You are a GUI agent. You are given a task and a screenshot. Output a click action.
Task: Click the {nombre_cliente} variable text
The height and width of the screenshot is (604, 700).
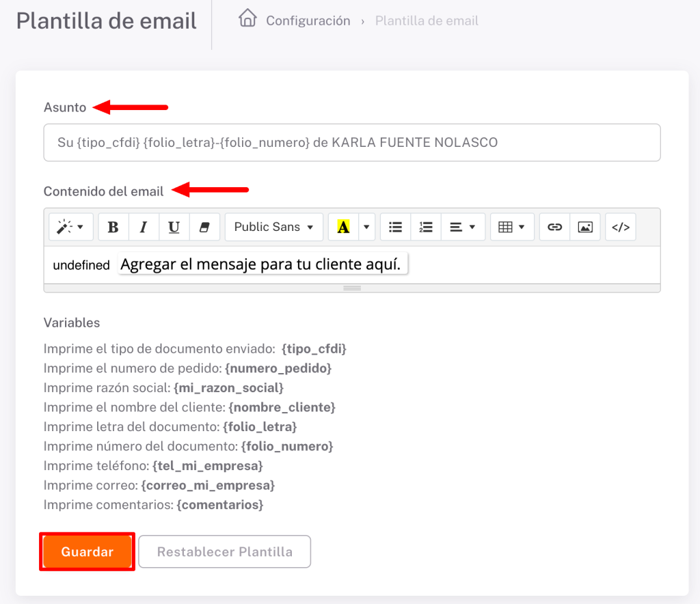pos(282,407)
